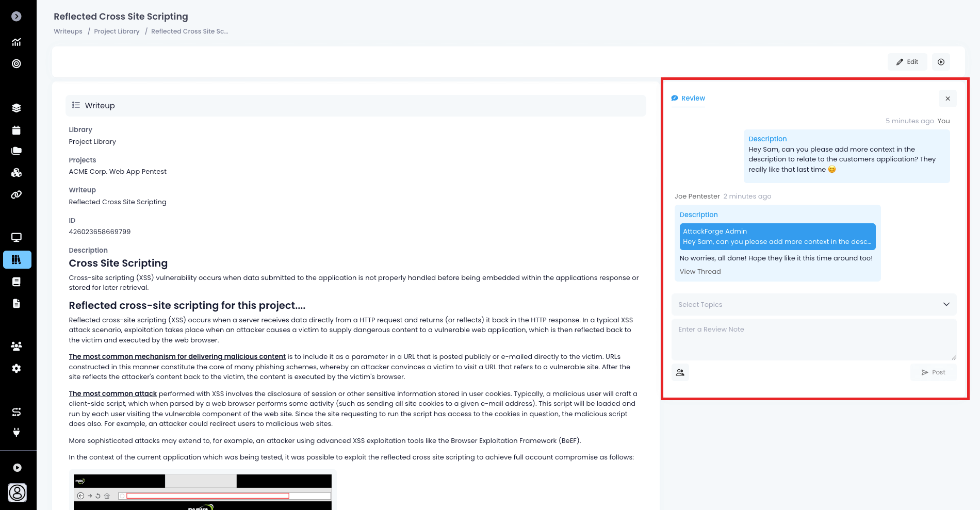Expand the Select Topics dropdown
Screen dimensions: 980x510
813,305
